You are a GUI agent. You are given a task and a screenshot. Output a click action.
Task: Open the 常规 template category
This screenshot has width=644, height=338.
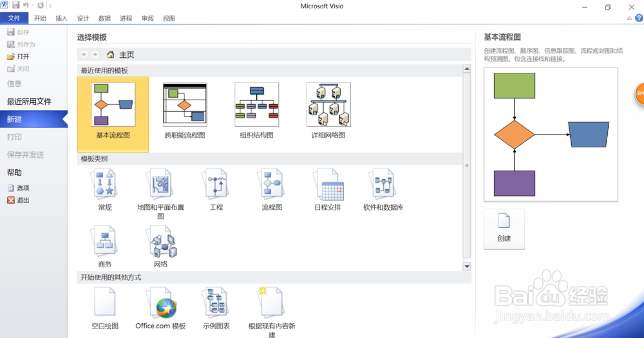click(x=105, y=190)
